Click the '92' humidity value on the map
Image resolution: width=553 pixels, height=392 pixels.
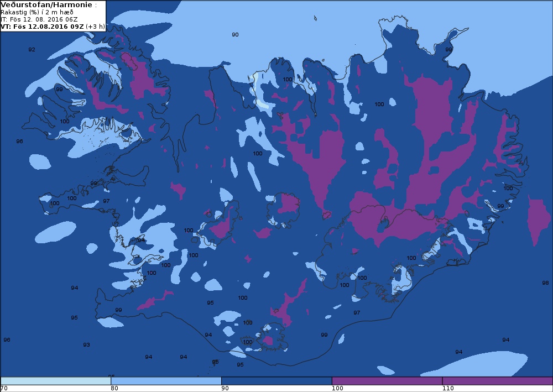tap(32, 49)
